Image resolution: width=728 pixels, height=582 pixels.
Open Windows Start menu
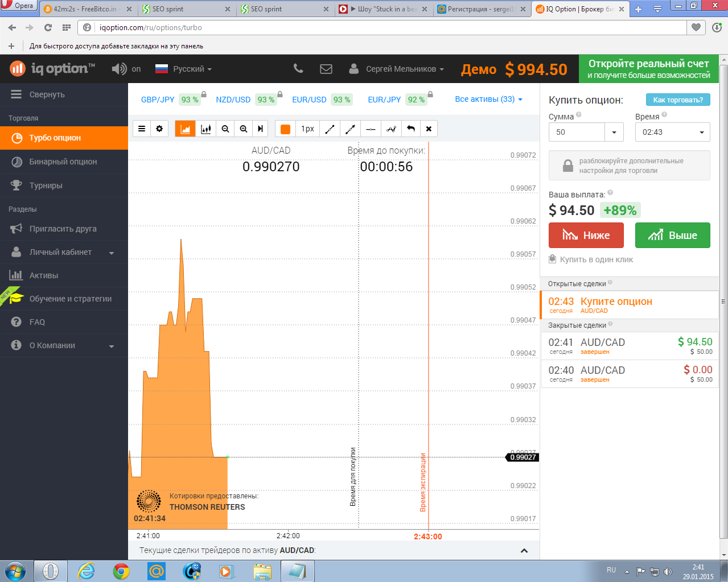click(x=15, y=571)
